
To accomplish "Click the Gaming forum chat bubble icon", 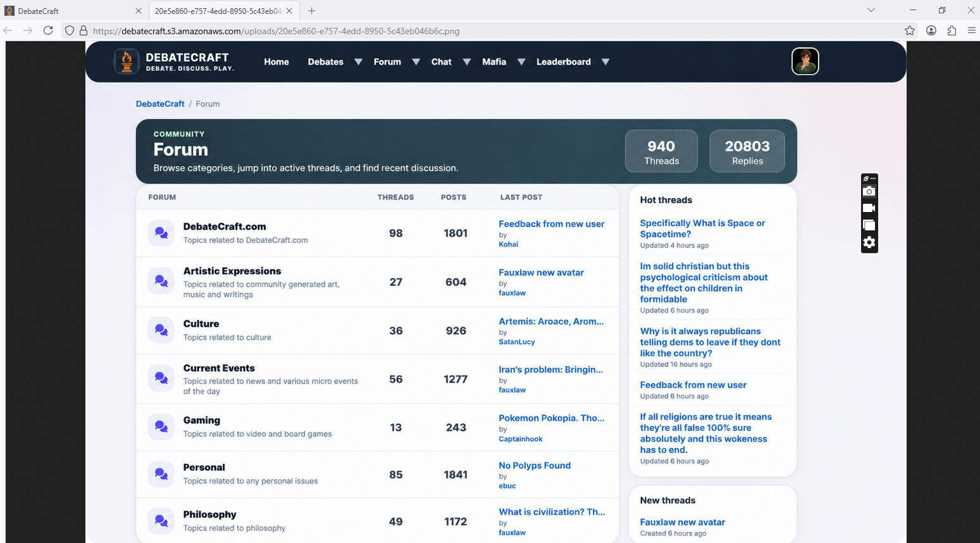I will [161, 427].
